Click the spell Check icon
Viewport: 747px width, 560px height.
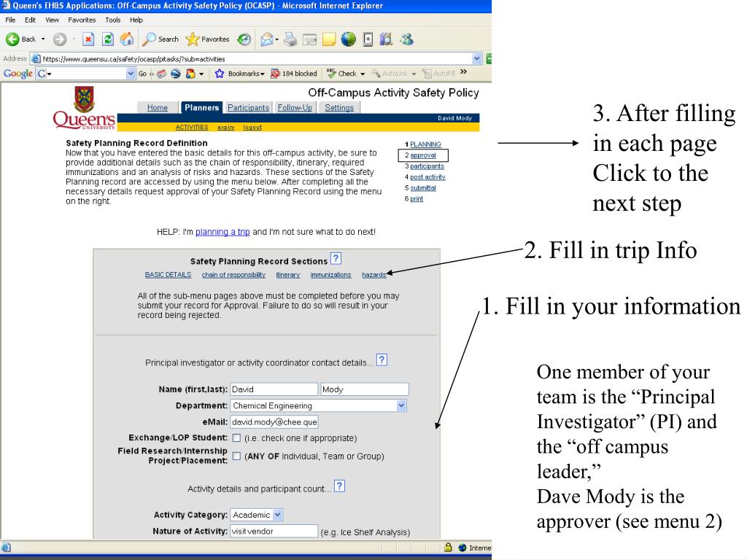point(332,74)
